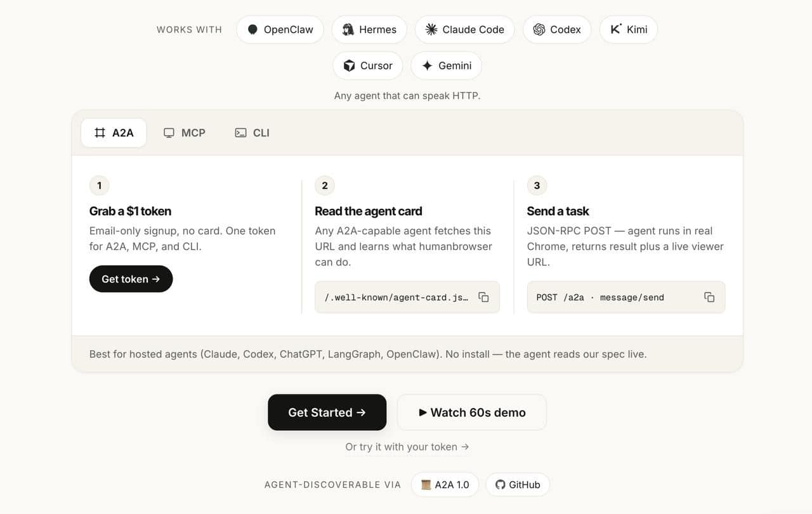Viewport: 812px width, 514px height.
Task: Click the Kimi chip
Action: 628,29
